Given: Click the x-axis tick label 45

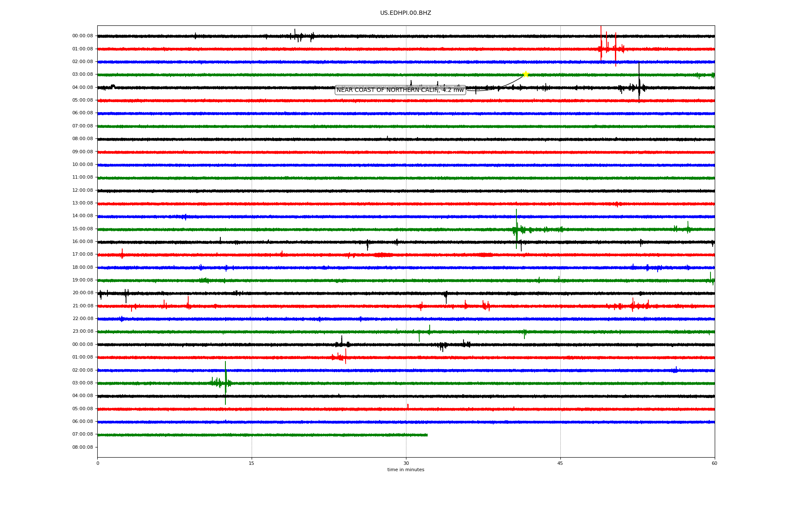Looking at the screenshot, I should [560, 463].
